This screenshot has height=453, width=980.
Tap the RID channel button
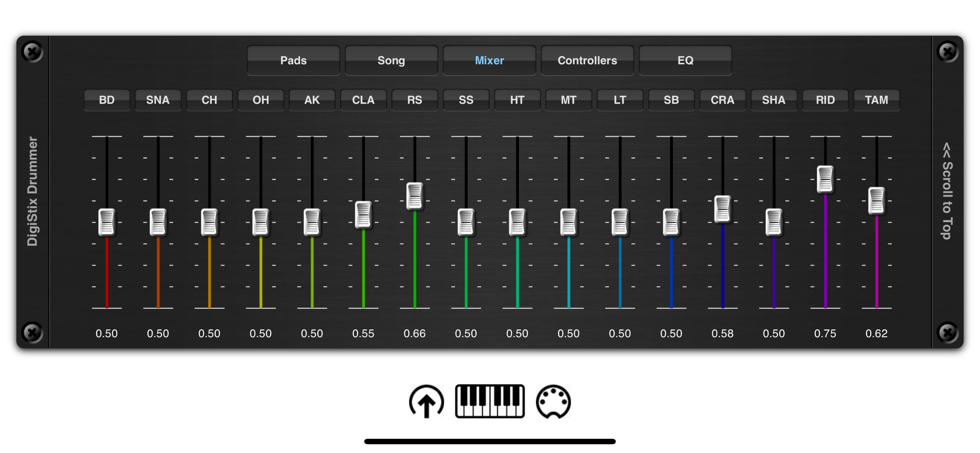coord(825,100)
